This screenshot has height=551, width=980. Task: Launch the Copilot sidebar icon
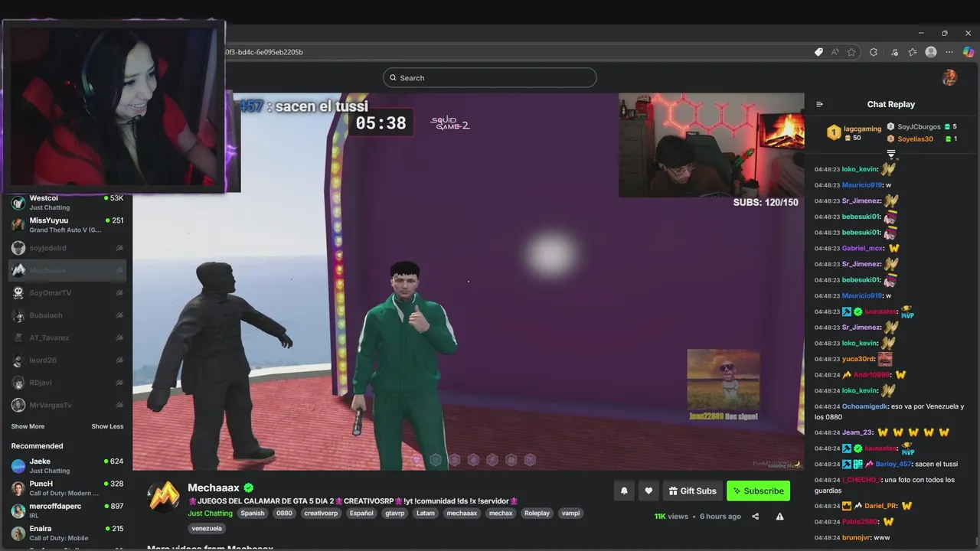[x=969, y=52]
